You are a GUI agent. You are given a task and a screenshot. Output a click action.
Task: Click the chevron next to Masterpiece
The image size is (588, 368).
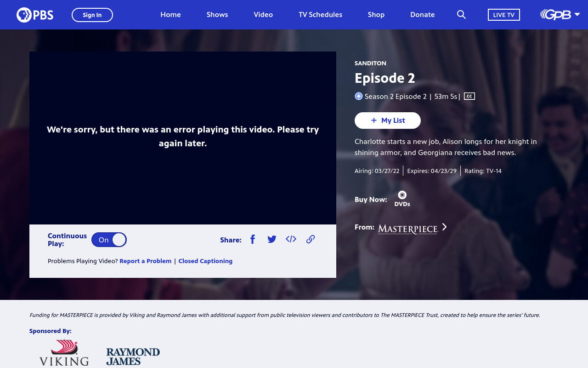point(444,227)
